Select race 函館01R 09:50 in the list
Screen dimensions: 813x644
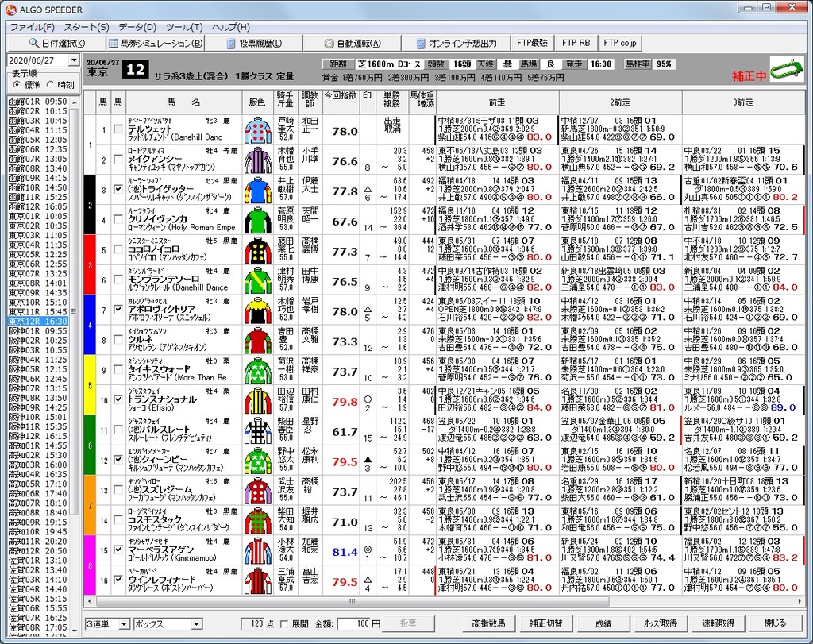coord(38,102)
